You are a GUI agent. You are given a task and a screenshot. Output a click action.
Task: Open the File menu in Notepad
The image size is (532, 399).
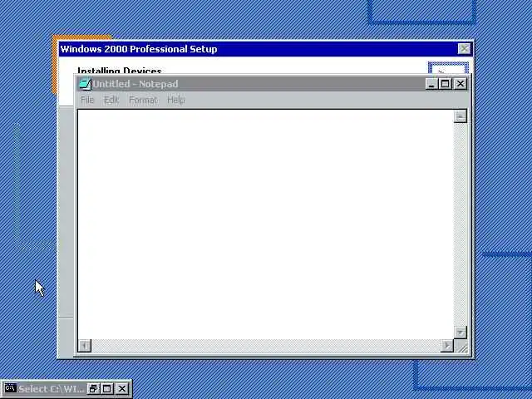(x=87, y=100)
